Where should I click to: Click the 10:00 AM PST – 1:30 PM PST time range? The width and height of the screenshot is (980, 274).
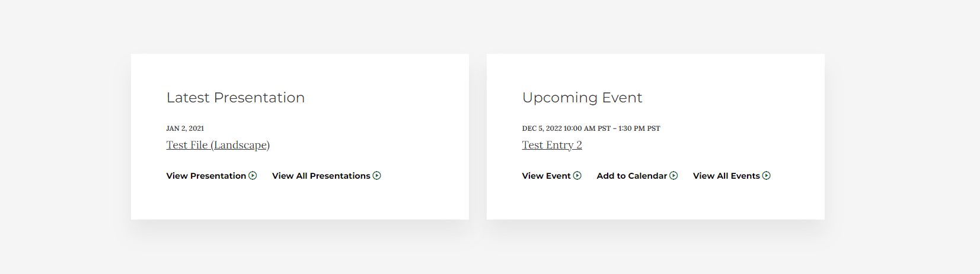[612, 128]
